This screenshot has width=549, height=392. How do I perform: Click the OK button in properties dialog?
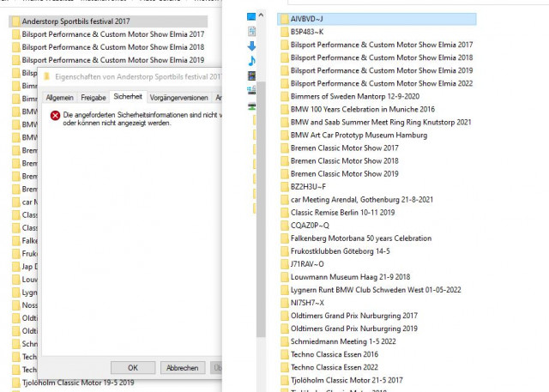click(x=133, y=368)
